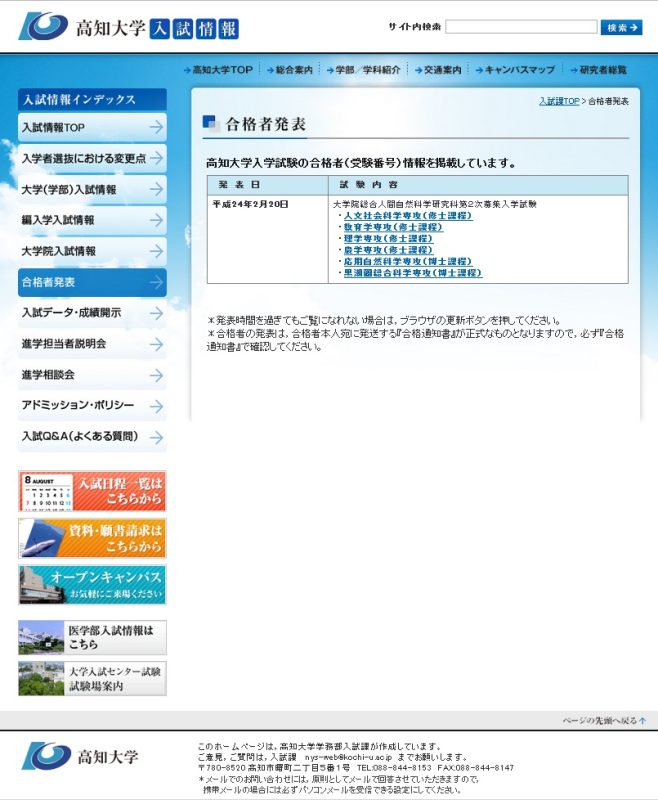Open the 黒潮圏総合科学専攻(博士課程) link

coord(412,273)
